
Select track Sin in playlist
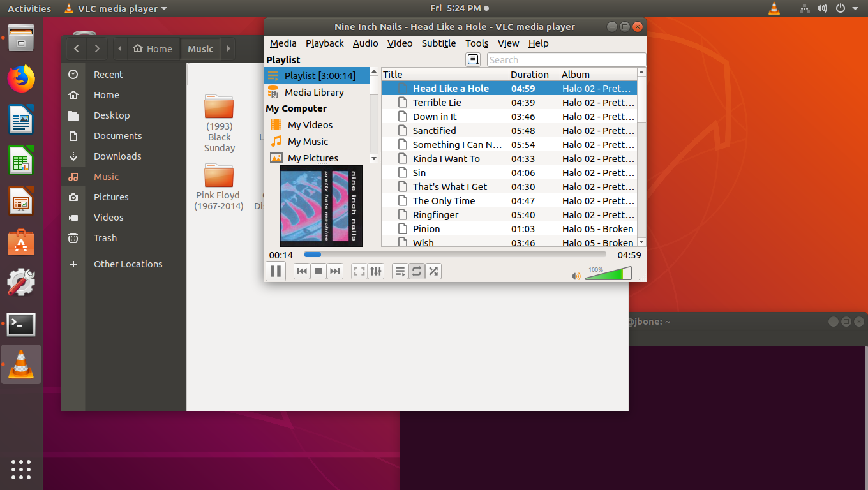pyautogui.click(x=509, y=173)
